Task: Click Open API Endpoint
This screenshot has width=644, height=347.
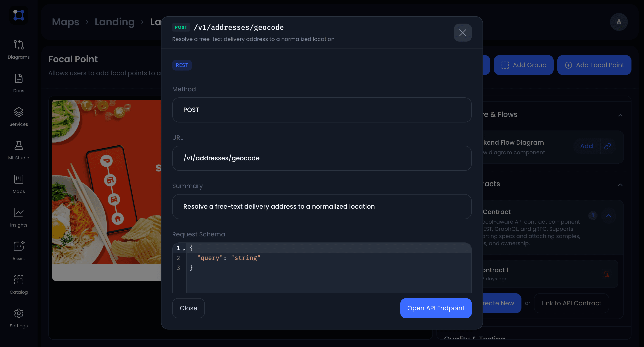Action: [436, 308]
